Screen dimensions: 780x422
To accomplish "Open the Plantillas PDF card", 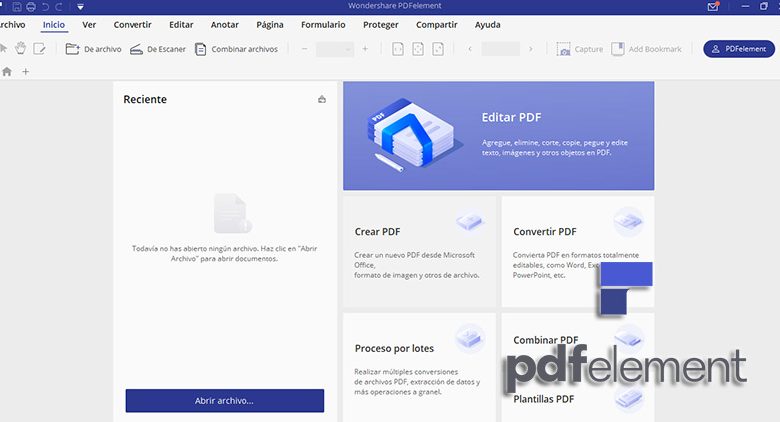I will pyautogui.click(x=544, y=399).
